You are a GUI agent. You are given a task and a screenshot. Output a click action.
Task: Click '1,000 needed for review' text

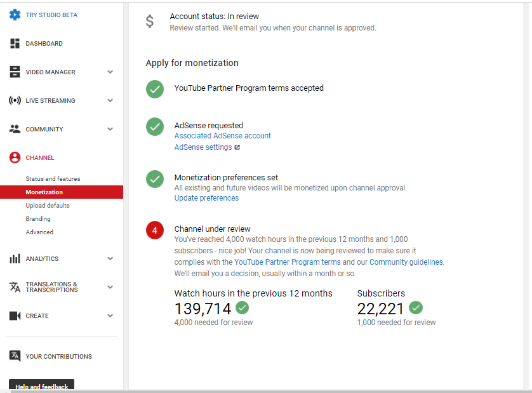point(396,323)
